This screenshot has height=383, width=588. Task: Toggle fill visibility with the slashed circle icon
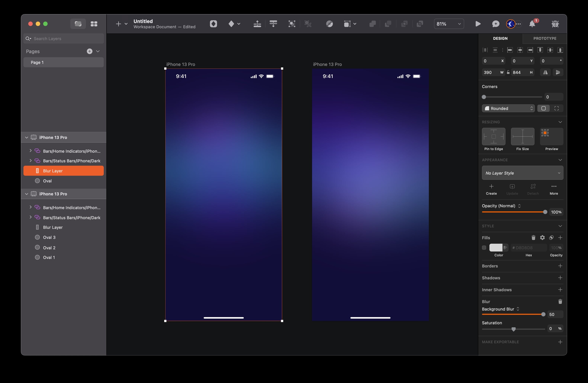(551, 237)
